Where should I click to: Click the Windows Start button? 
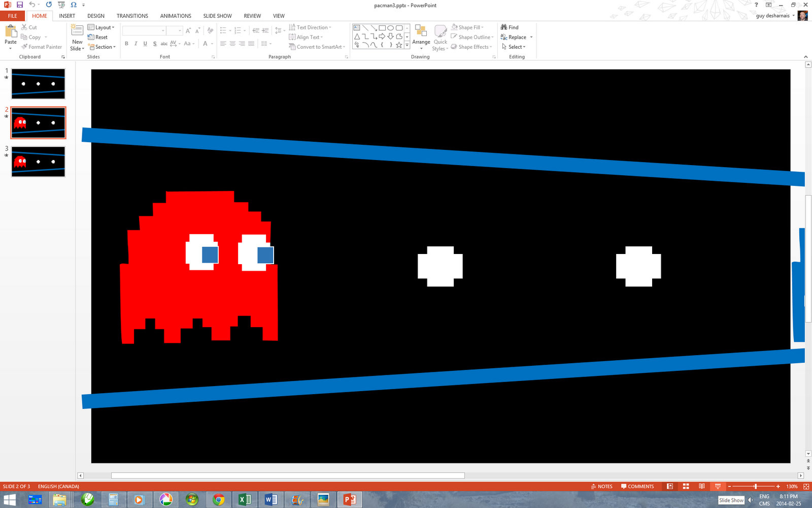click(10, 500)
